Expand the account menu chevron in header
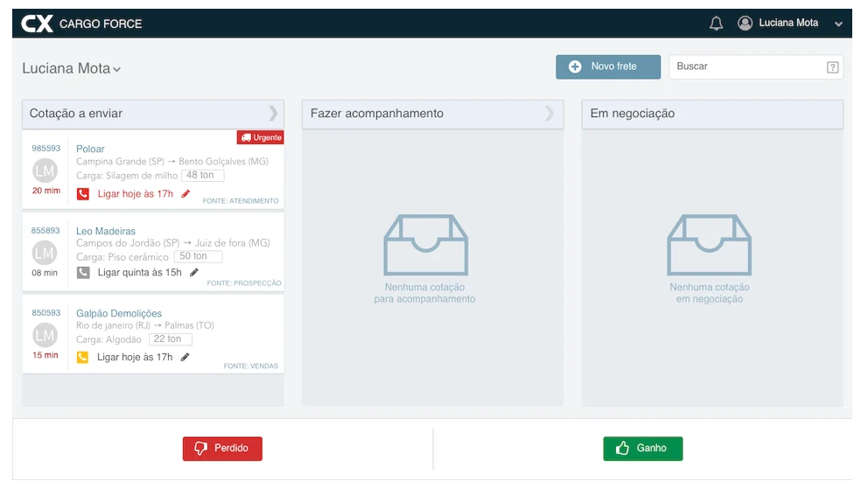This screenshot has width=868, height=488. pos(838,24)
